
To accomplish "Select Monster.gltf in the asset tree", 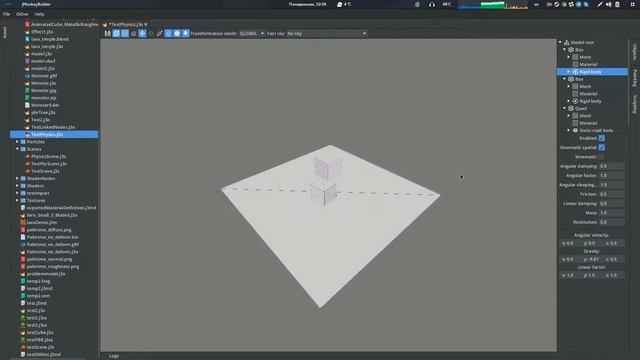I will pos(44,76).
